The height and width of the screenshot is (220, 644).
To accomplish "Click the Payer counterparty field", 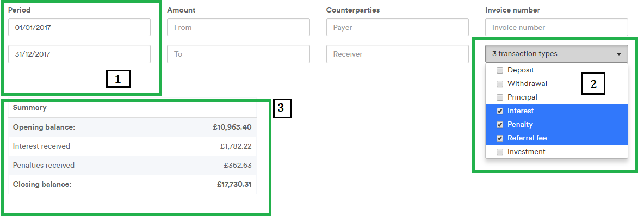I will click(397, 27).
